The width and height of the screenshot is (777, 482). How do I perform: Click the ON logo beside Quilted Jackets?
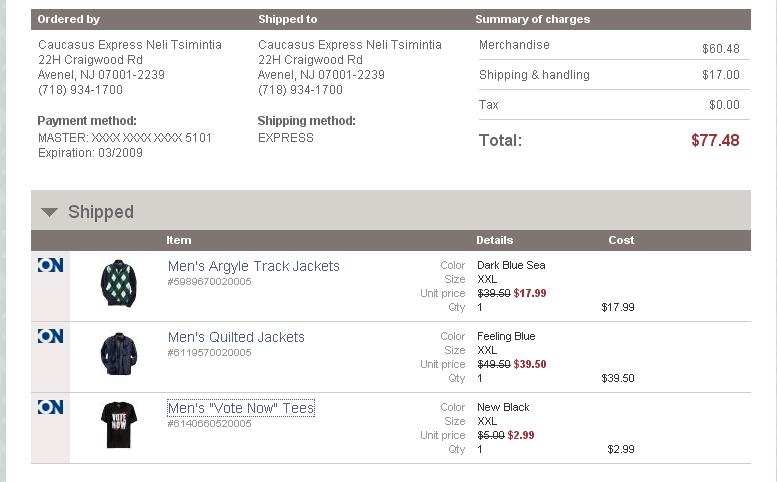(x=50, y=336)
